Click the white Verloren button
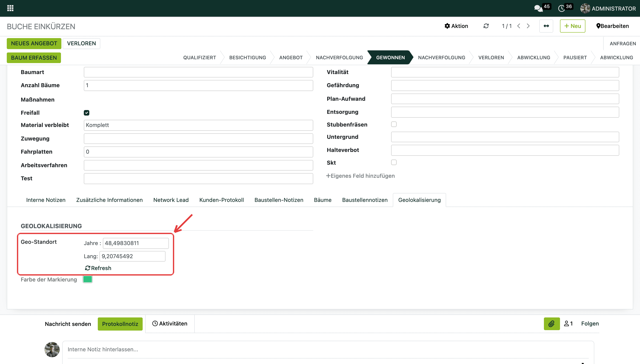640x364 pixels. tap(81, 44)
